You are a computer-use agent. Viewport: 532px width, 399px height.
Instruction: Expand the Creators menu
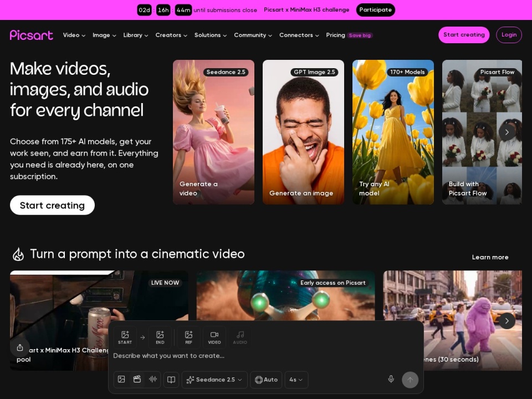point(171,35)
